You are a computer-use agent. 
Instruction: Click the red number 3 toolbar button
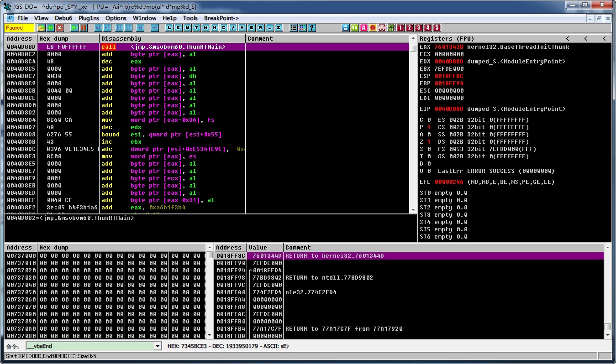[x=419, y=28]
